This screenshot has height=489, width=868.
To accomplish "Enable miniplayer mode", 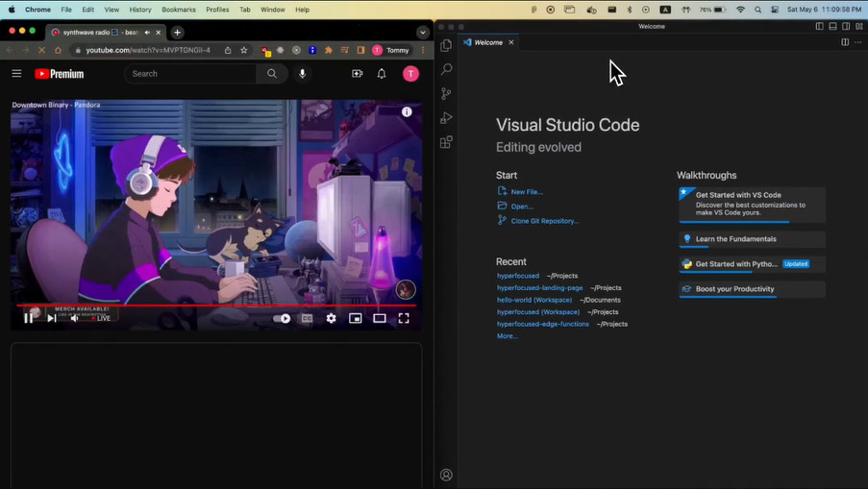I will click(x=356, y=318).
